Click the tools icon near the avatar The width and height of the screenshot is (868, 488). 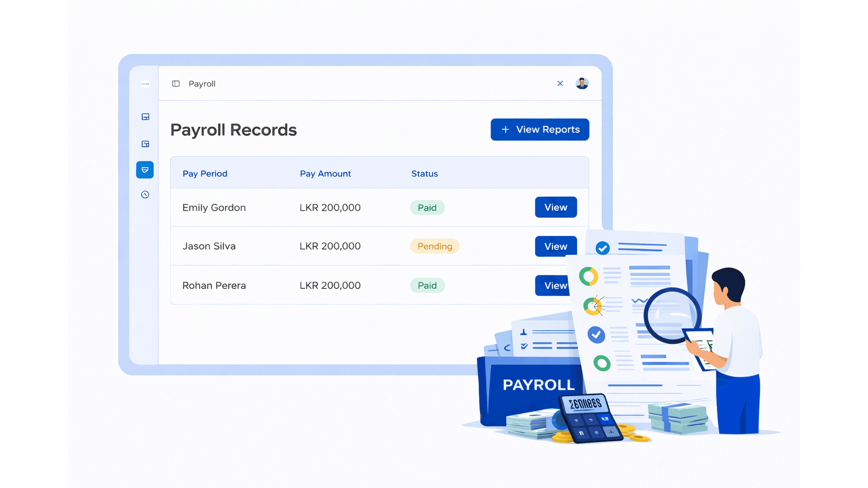pos(560,84)
